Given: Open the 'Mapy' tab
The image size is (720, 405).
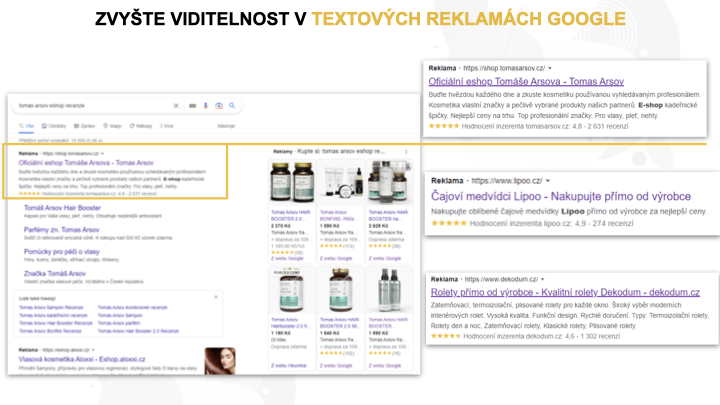Looking at the screenshot, I should (x=112, y=126).
